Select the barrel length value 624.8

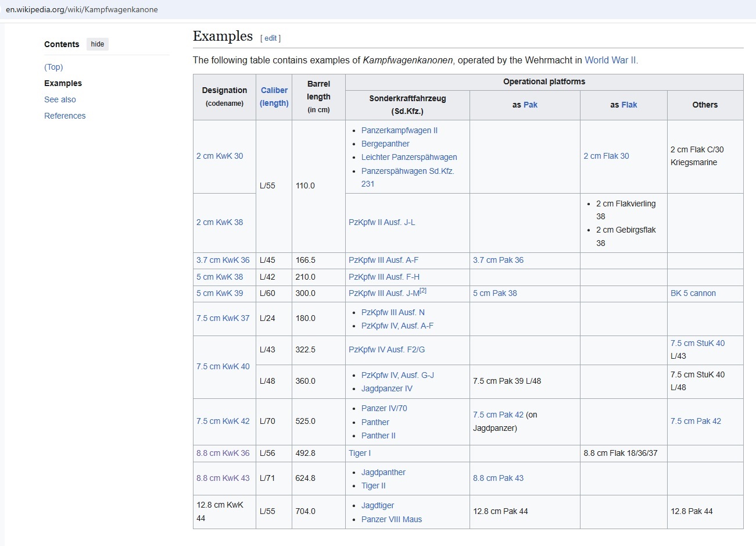click(x=306, y=478)
